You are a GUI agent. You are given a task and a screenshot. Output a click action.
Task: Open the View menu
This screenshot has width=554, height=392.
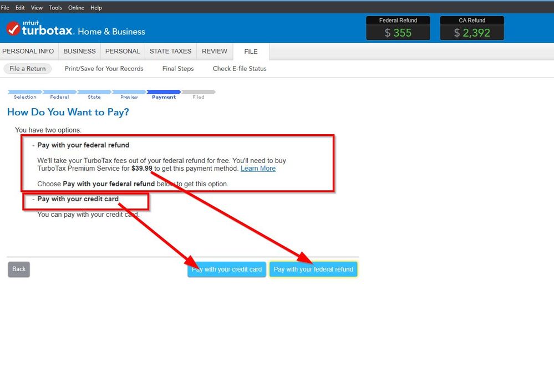(37, 8)
